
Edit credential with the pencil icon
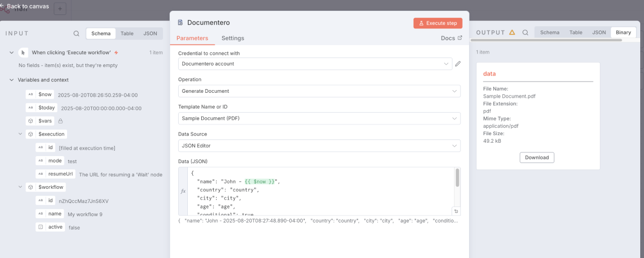458,64
